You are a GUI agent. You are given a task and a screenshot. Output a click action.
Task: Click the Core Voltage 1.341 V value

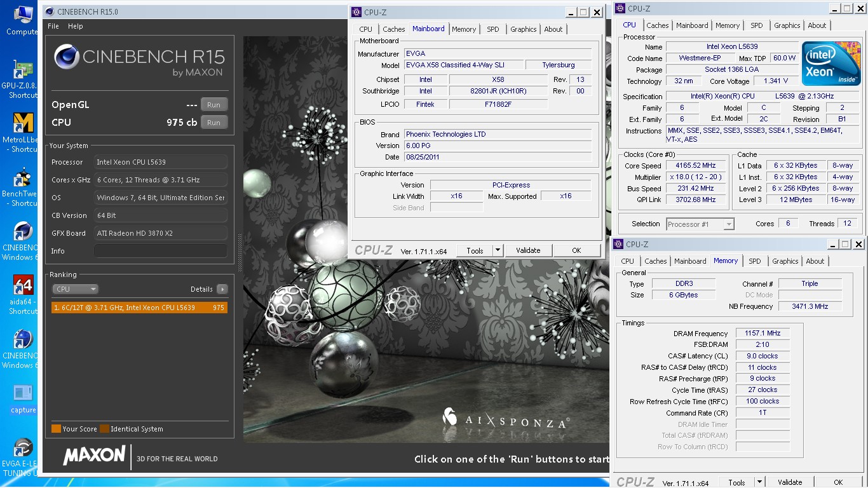pyautogui.click(x=776, y=81)
